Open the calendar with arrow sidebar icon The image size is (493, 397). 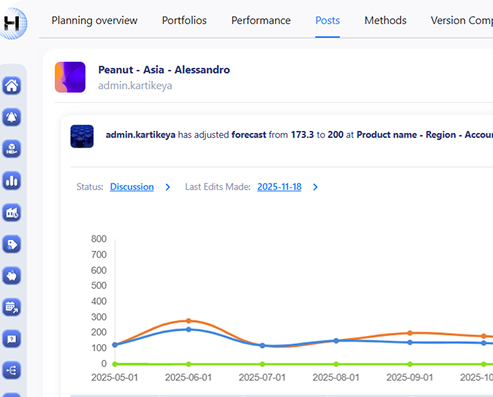click(12, 307)
